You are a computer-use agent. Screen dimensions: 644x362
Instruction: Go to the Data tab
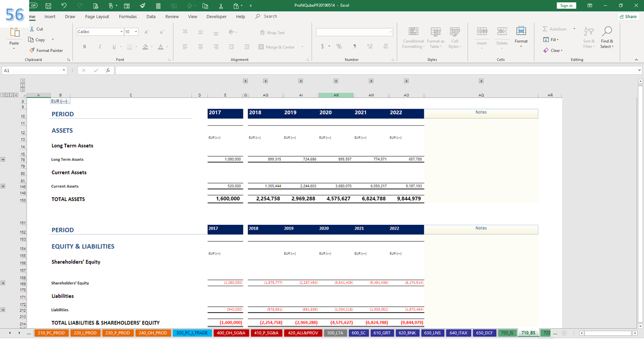[151, 17]
